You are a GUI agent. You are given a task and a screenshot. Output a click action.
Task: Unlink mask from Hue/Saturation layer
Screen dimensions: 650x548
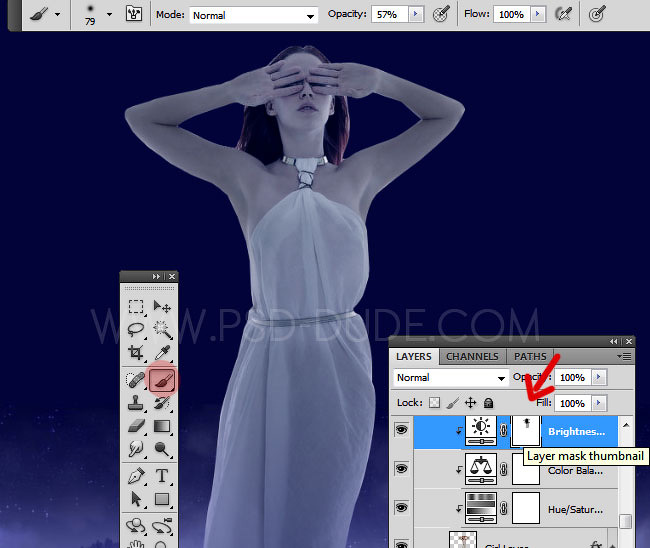[504, 508]
